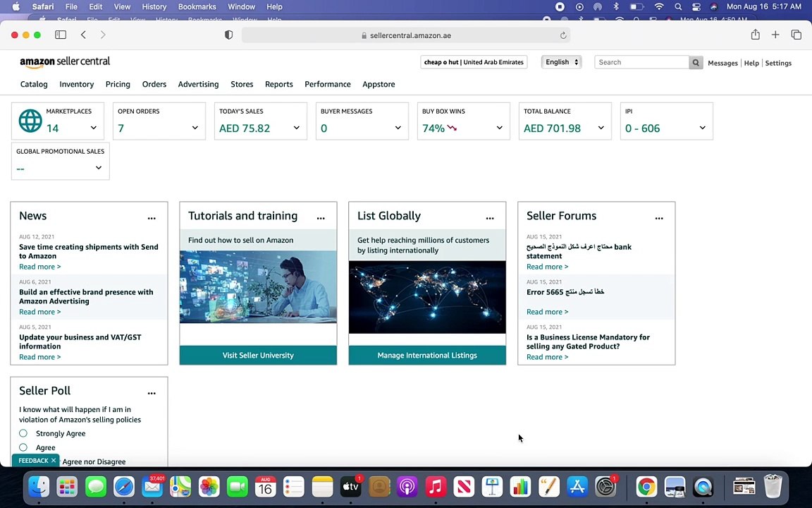Viewport: 812px width, 508px height.
Task: Go back with Safari back arrow
Action: [83, 35]
